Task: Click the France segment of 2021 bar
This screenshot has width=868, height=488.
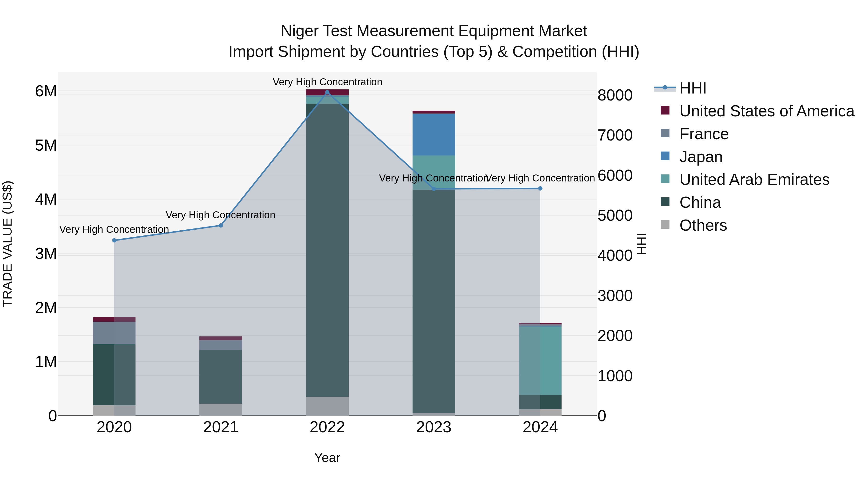Action: point(221,345)
